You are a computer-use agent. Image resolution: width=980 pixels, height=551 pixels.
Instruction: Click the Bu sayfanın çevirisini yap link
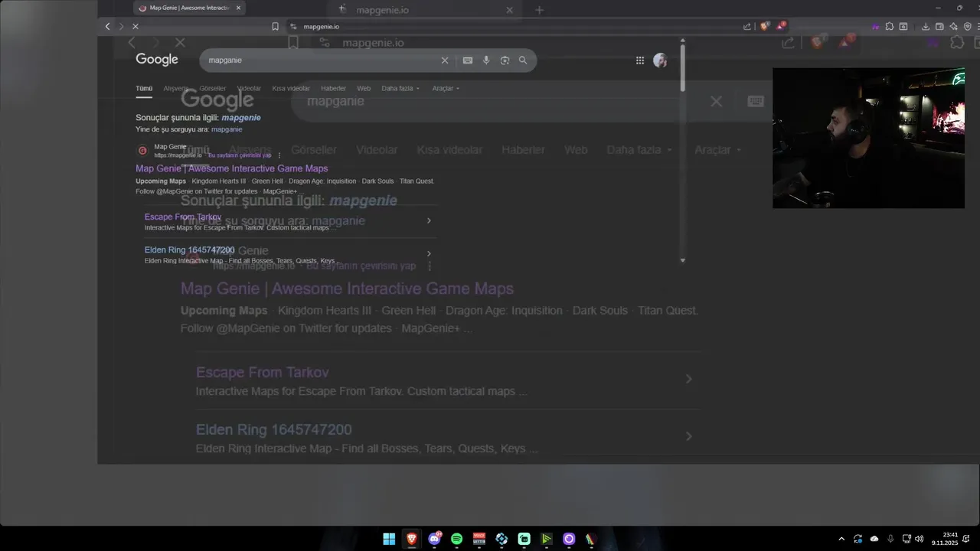point(240,155)
